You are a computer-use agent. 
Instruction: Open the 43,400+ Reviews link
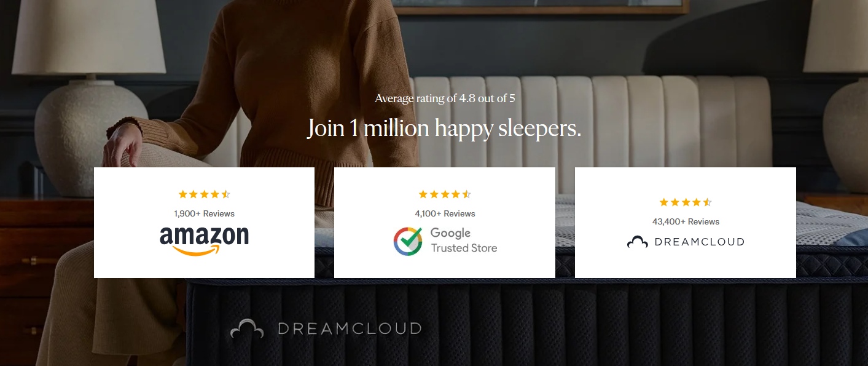pos(686,221)
